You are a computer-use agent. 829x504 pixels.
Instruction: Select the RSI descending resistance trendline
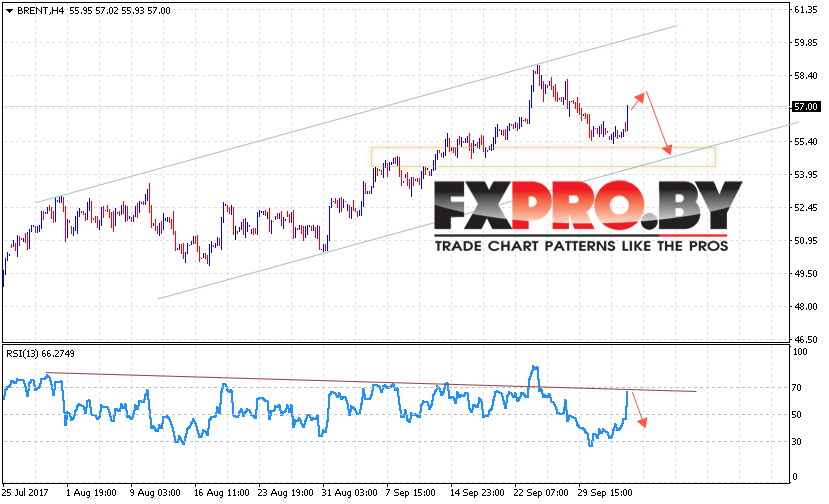tap(371, 382)
